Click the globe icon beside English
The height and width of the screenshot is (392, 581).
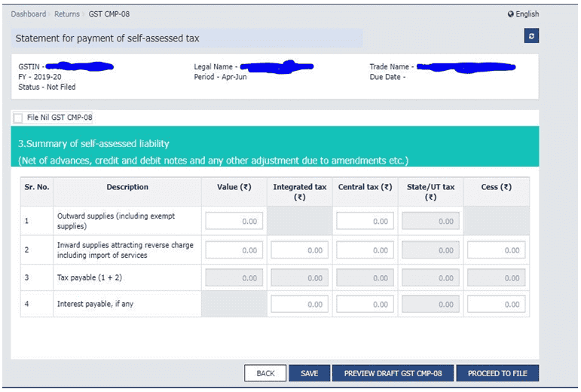[x=511, y=14]
